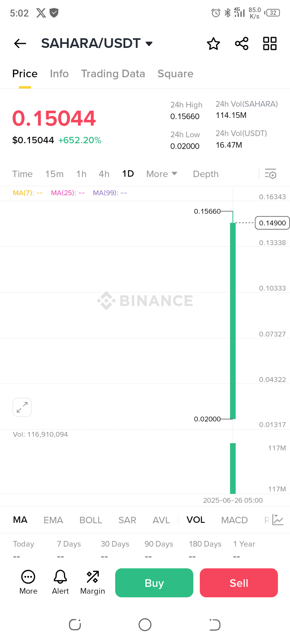Select the 15m timeframe
Image resolution: width=290 pixels, height=644 pixels.
coord(54,174)
